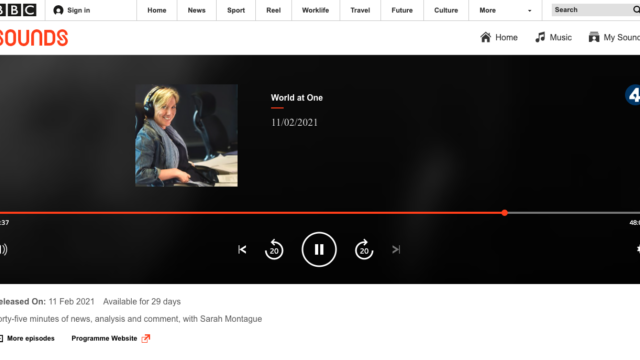Image resolution: width=640 pixels, height=360 pixels.
Task: Click the elapsed time readout
Action: pyautogui.click(x=4, y=222)
